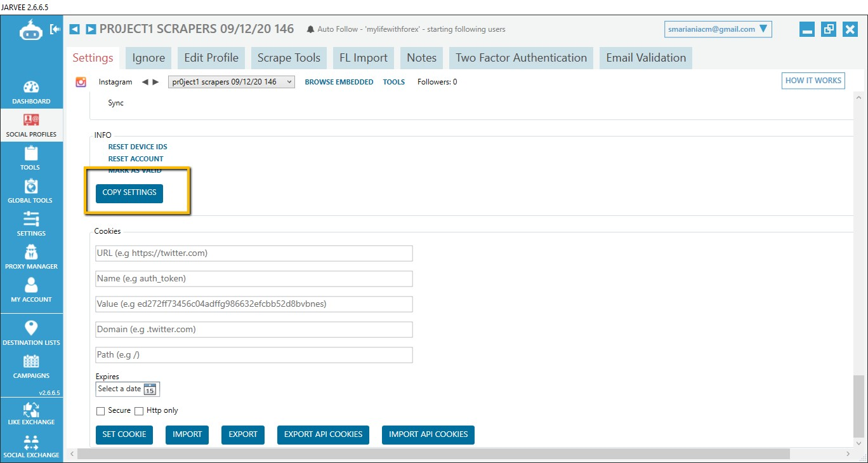Switch to the Notes tab
Viewport: 868px width, 463px height.
(422, 58)
